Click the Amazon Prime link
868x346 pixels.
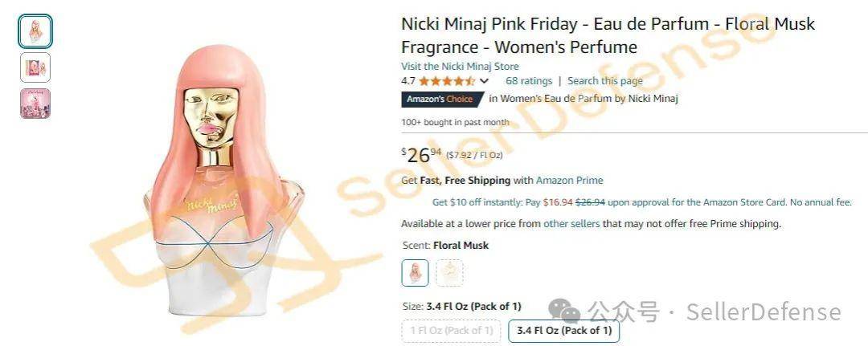point(570,180)
